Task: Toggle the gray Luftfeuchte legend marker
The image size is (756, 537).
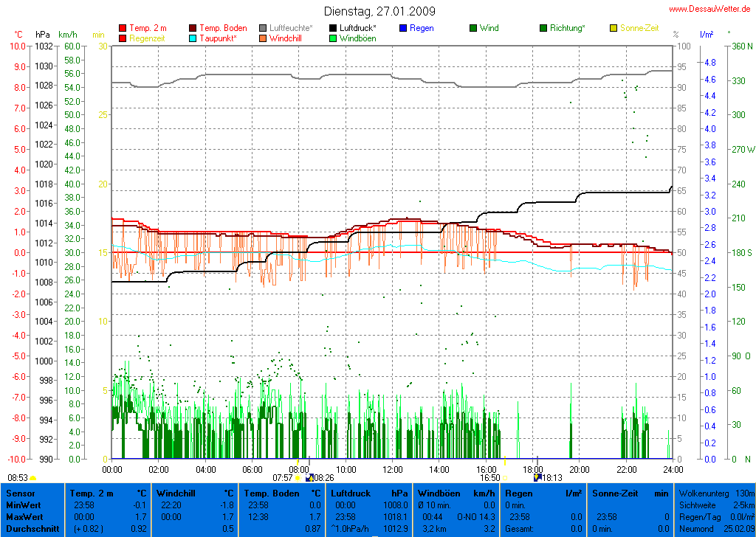Action: [x=264, y=28]
